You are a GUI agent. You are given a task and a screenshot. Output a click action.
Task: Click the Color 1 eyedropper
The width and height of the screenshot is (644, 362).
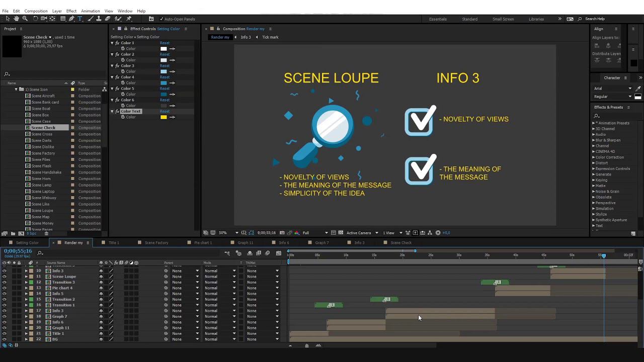(x=173, y=49)
